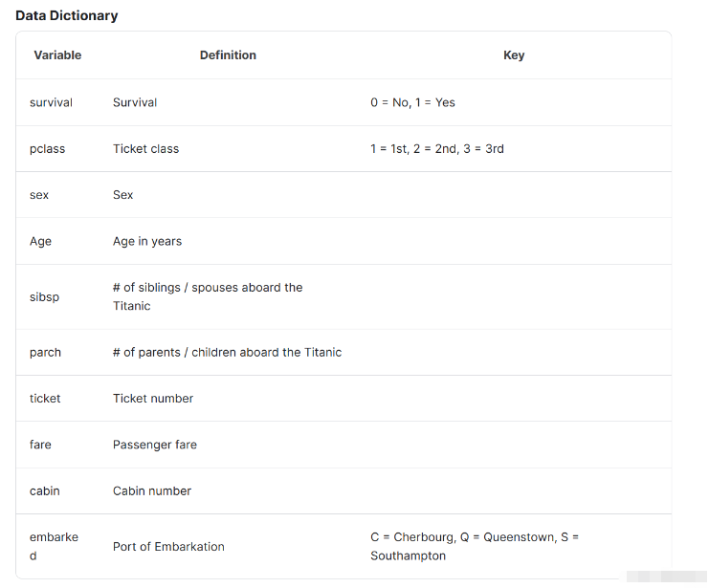Select the cabin variable cell

pos(44,491)
